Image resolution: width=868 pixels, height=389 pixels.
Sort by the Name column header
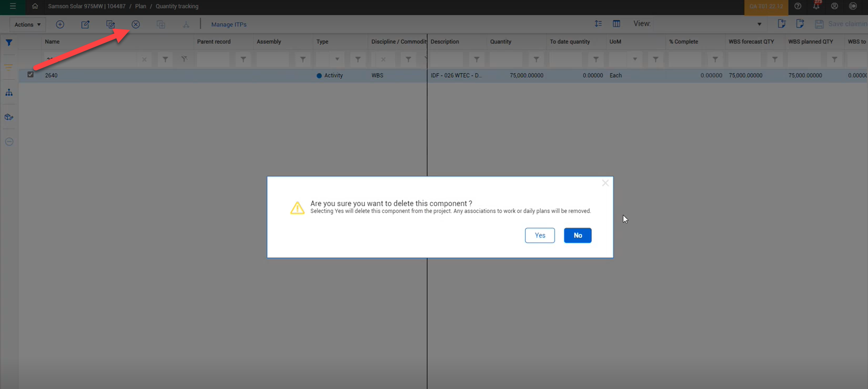[x=52, y=42]
